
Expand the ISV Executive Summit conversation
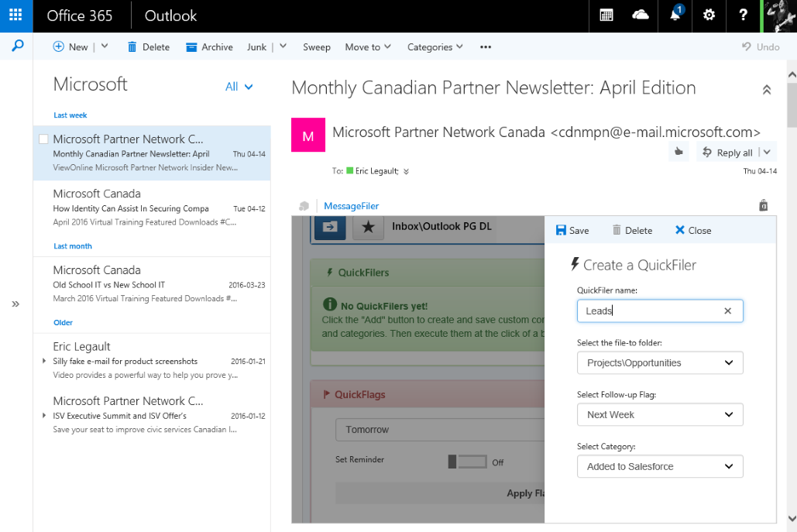pyautogui.click(x=44, y=416)
